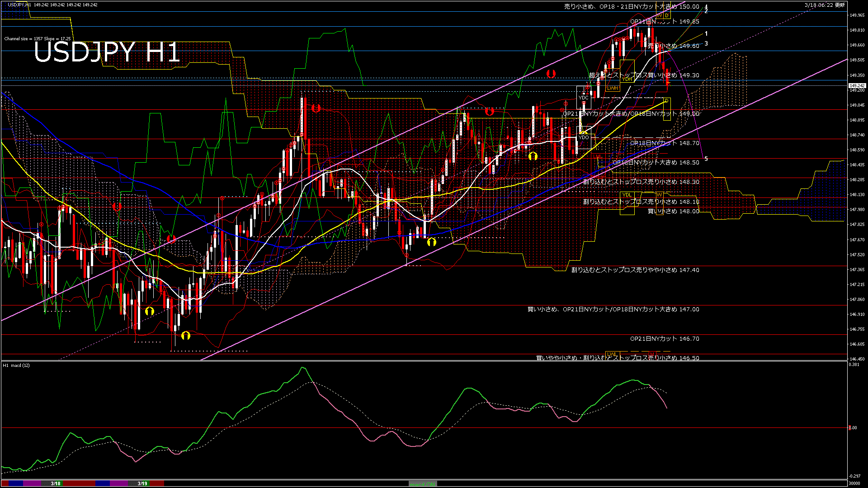Select the orange LWH marker box
The width and height of the screenshot is (868, 488).
coord(613,88)
